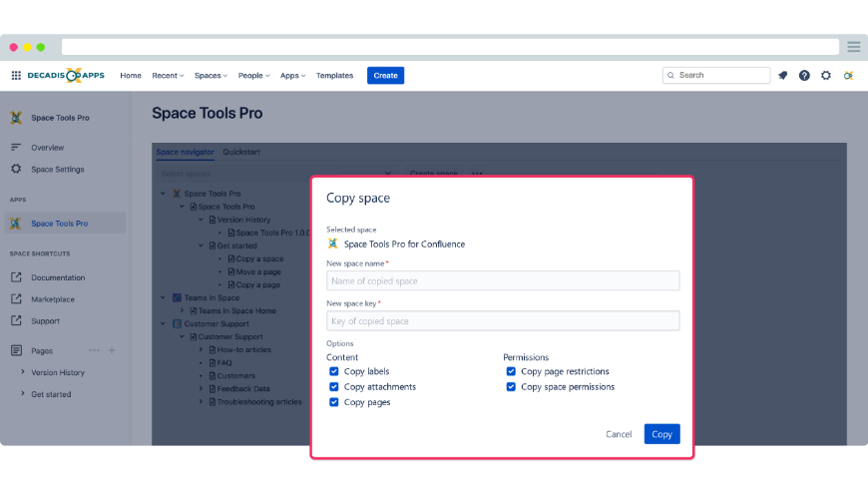Uncheck the Copy attachments checkbox

point(334,386)
